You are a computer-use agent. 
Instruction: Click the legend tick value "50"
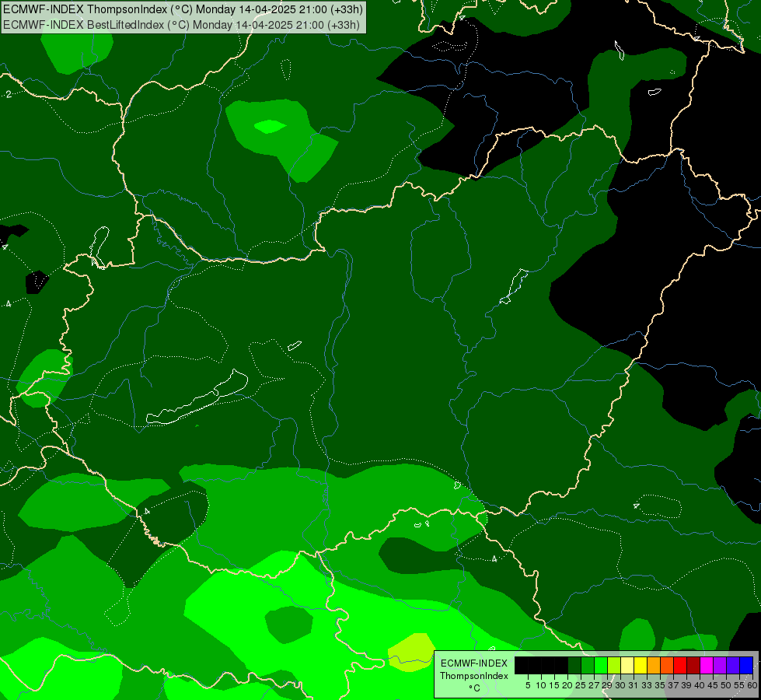pos(726,685)
